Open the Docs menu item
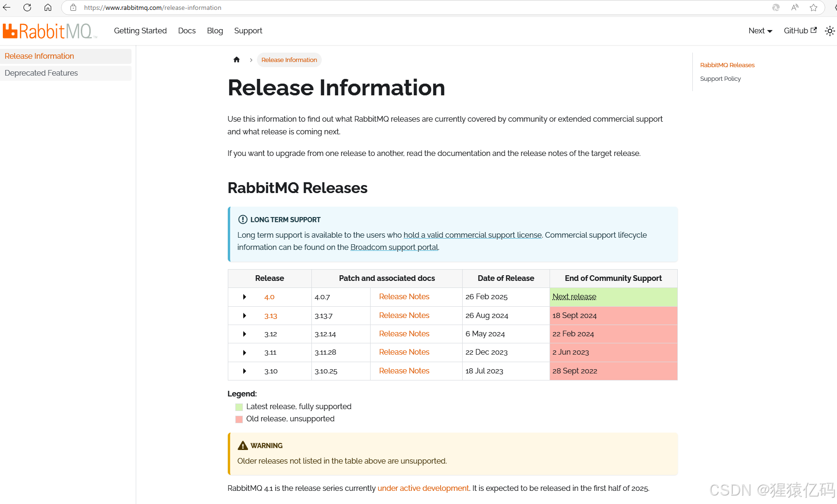Viewport: 837px width, 504px height. tap(186, 31)
